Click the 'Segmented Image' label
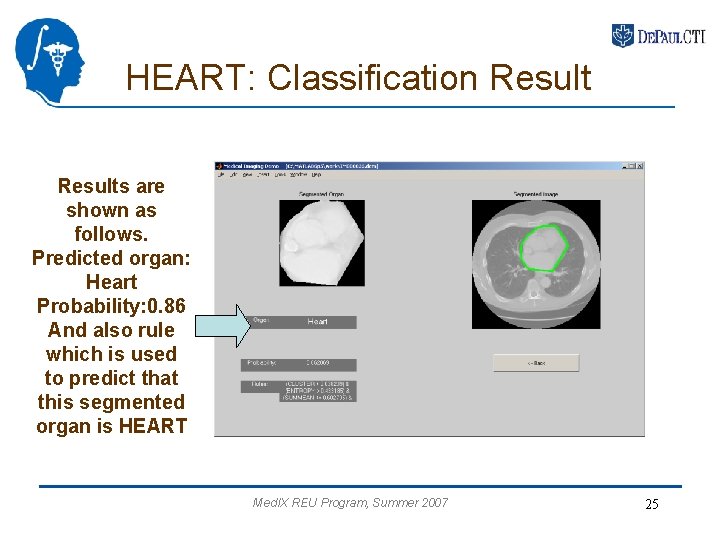 [536, 194]
